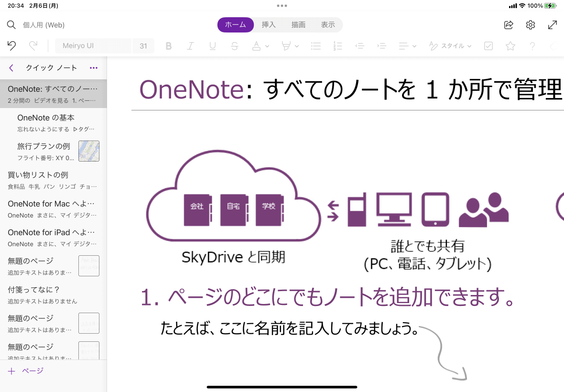This screenshot has width=564, height=392.
Task: Open the 付箋ってなに？ page
Action: (53, 294)
